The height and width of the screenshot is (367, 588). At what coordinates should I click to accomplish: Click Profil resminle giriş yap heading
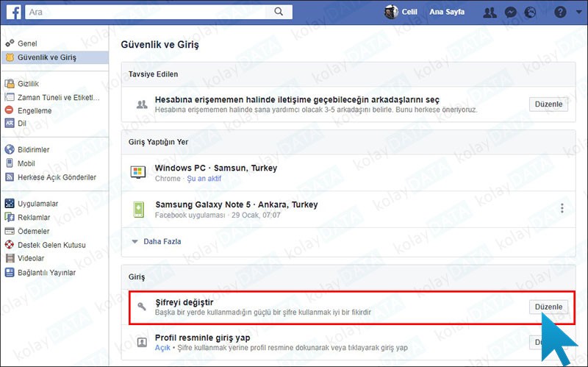pos(203,338)
